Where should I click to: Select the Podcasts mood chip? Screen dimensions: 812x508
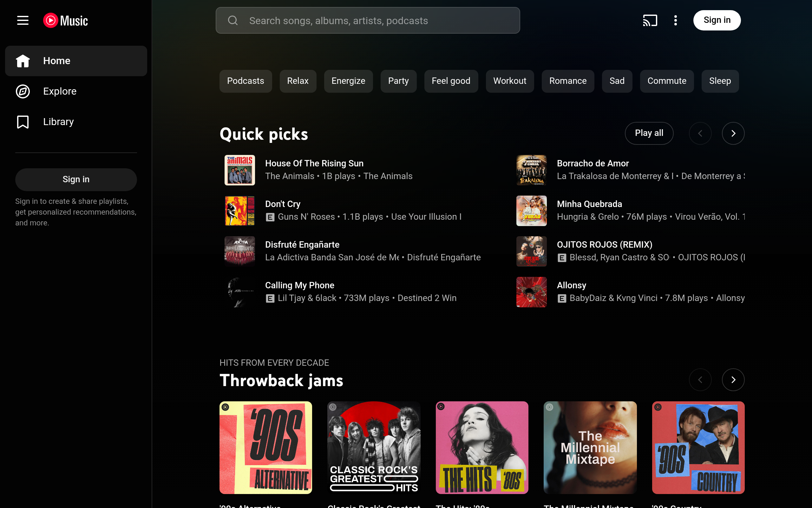[246, 81]
